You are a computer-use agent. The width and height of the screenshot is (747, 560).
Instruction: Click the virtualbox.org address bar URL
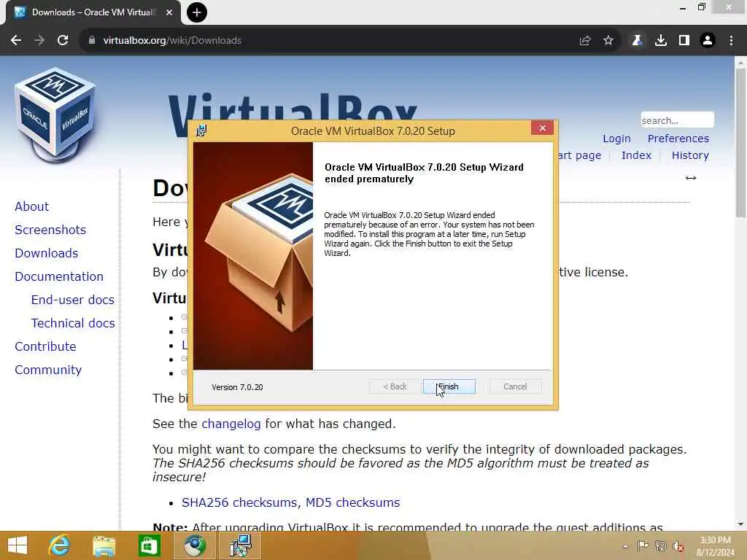(x=172, y=41)
